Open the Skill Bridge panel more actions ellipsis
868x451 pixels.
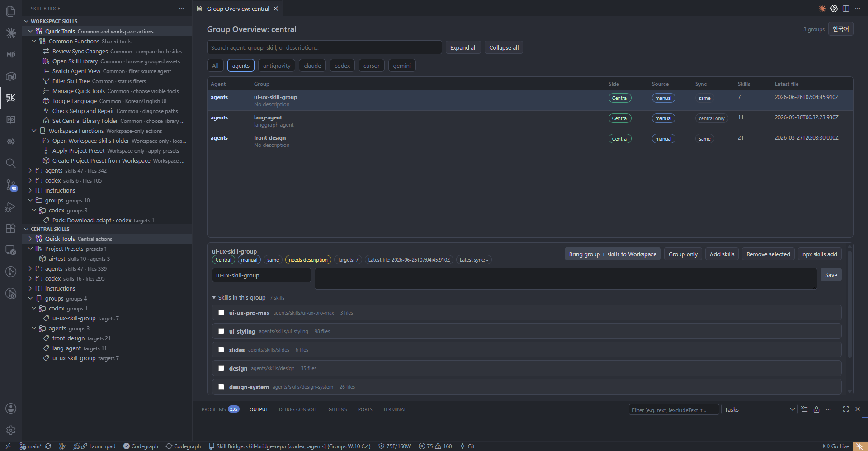(182, 9)
